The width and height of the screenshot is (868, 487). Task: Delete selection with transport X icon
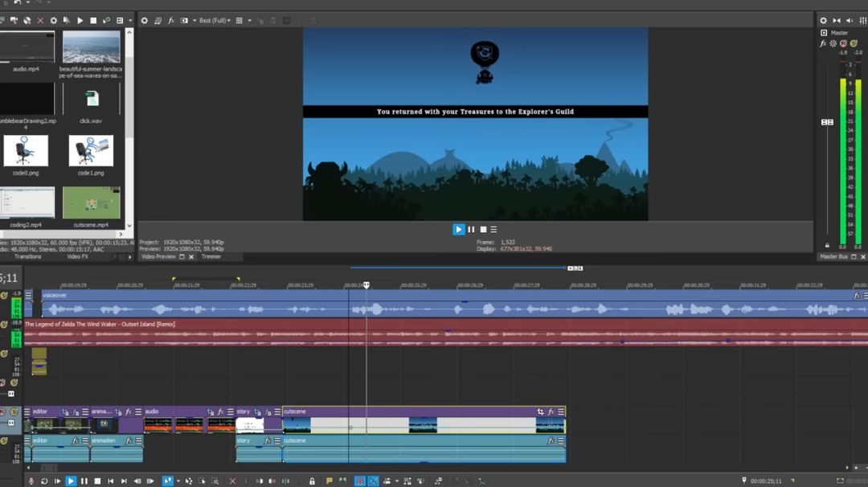[x=232, y=481]
